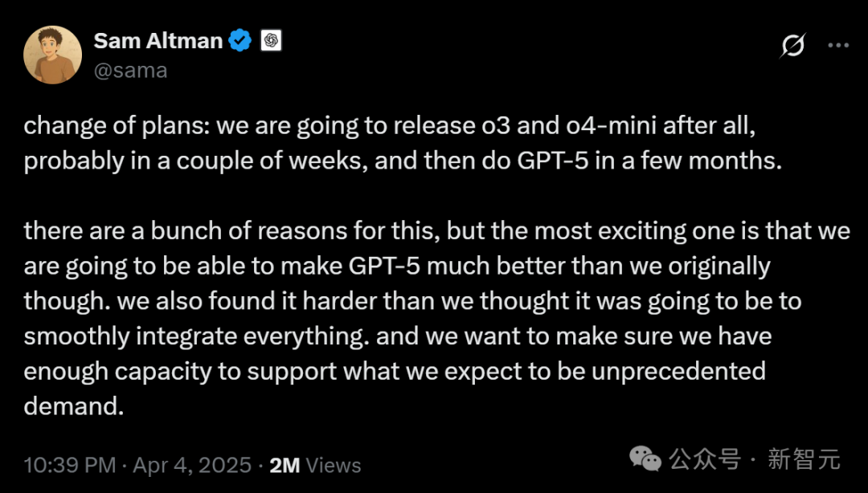Image resolution: width=868 pixels, height=493 pixels.
Task: Click the Grok explain-post icon
Action: pos(792,46)
